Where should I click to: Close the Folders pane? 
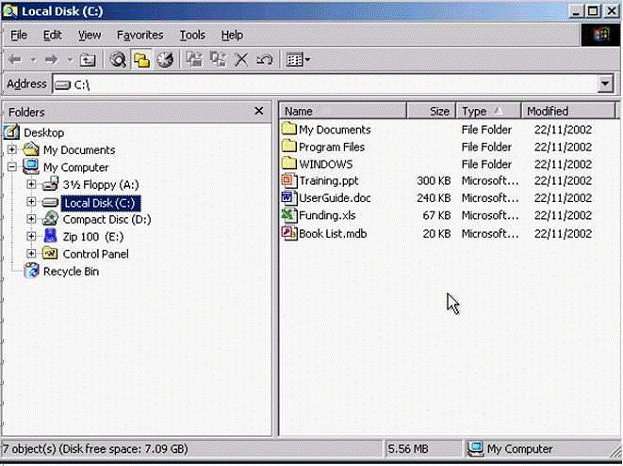click(259, 111)
